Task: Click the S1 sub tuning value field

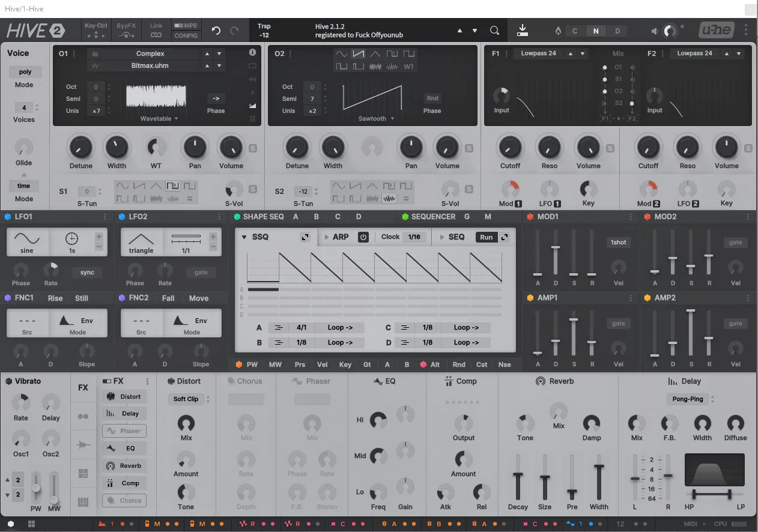Action: coord(86,192)
